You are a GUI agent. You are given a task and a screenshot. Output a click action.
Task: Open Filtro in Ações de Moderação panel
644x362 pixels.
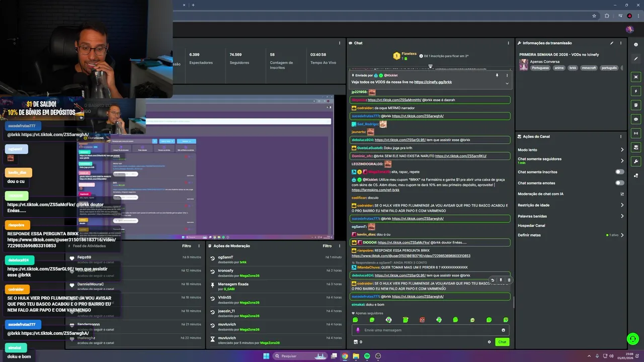pos(327,246)
